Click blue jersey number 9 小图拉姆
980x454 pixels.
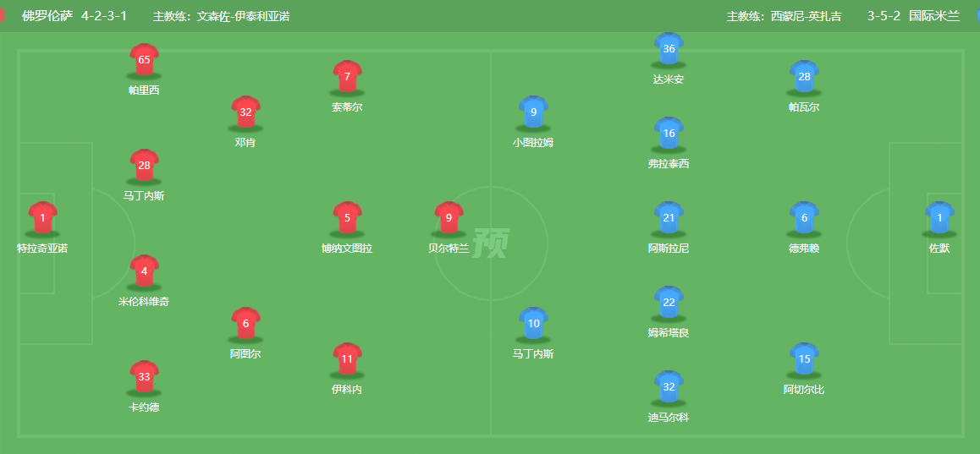pos(533,112)
